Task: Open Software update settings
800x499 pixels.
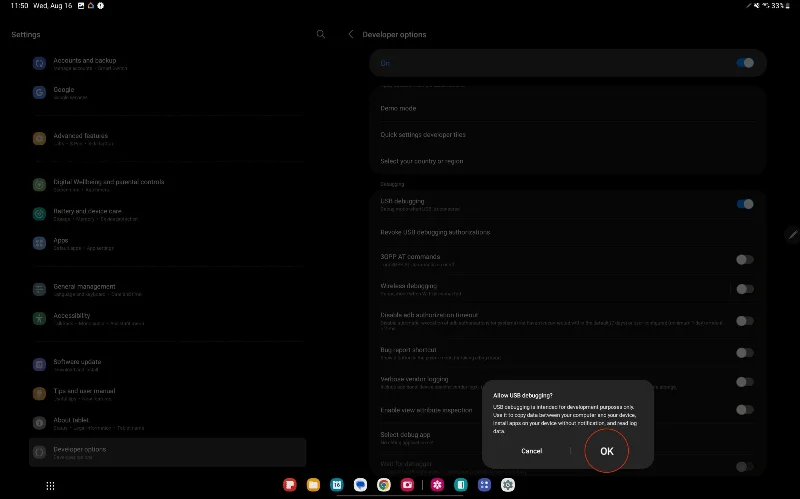Action: click(x=167, y=364)
